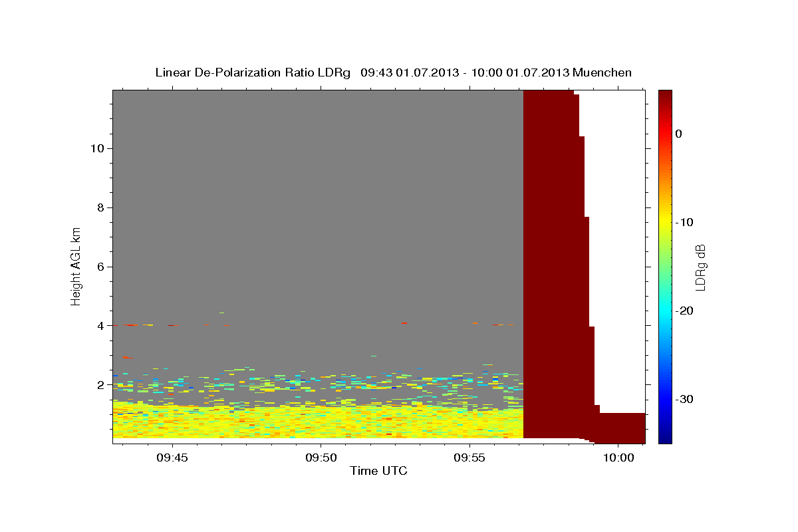Click the colorbar tick label -30
The image size is (798, 532).
[685, 399]
